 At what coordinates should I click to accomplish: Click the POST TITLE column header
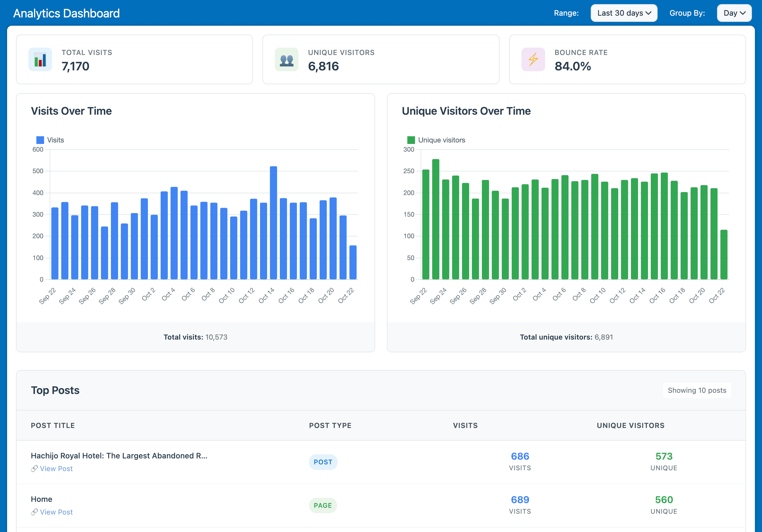pyautogui.click(x=53, y=425)
